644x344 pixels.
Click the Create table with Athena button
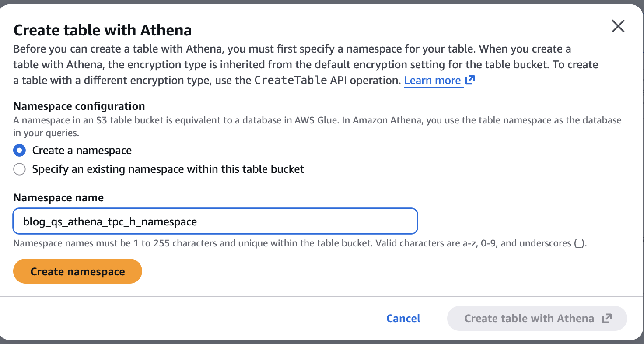529,319
